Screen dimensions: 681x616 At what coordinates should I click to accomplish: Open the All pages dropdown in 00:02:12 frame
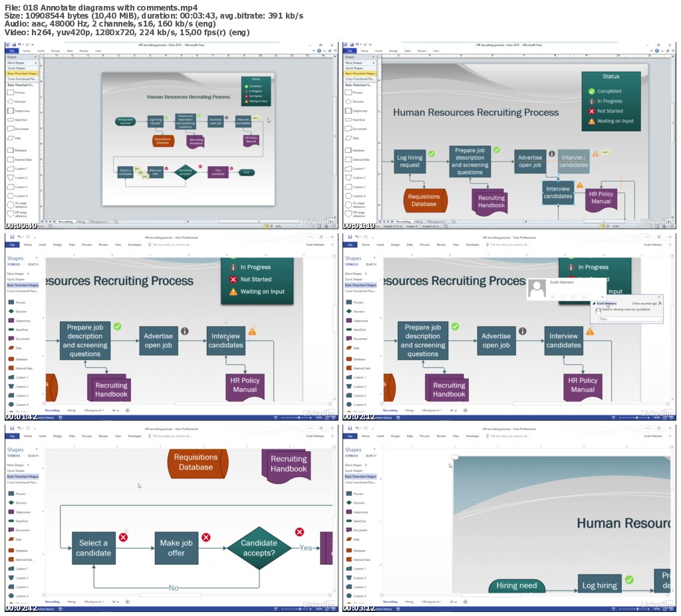(x=452, y=410)
